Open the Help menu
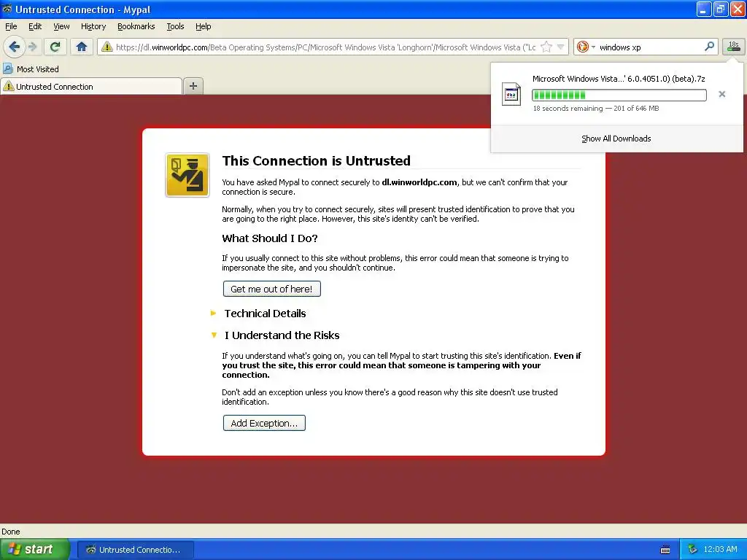The height and width of the screenshot is (560, 747). (x=204, y=26)
